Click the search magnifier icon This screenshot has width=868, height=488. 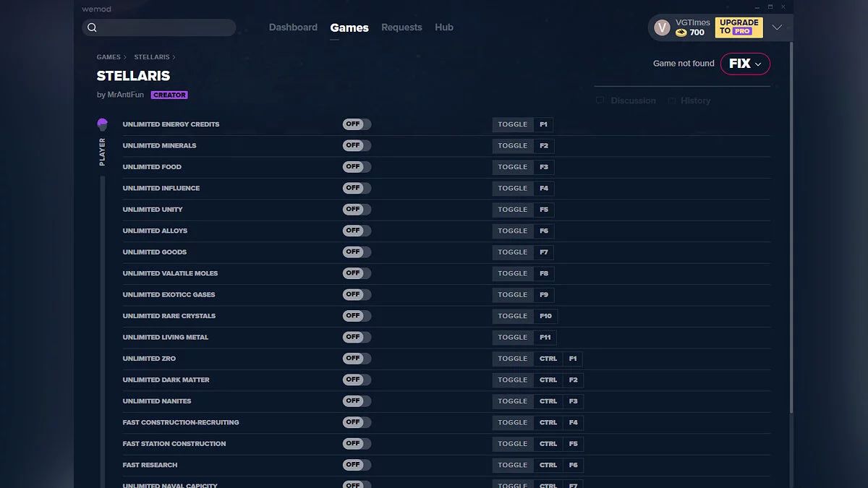pos(92,27)
